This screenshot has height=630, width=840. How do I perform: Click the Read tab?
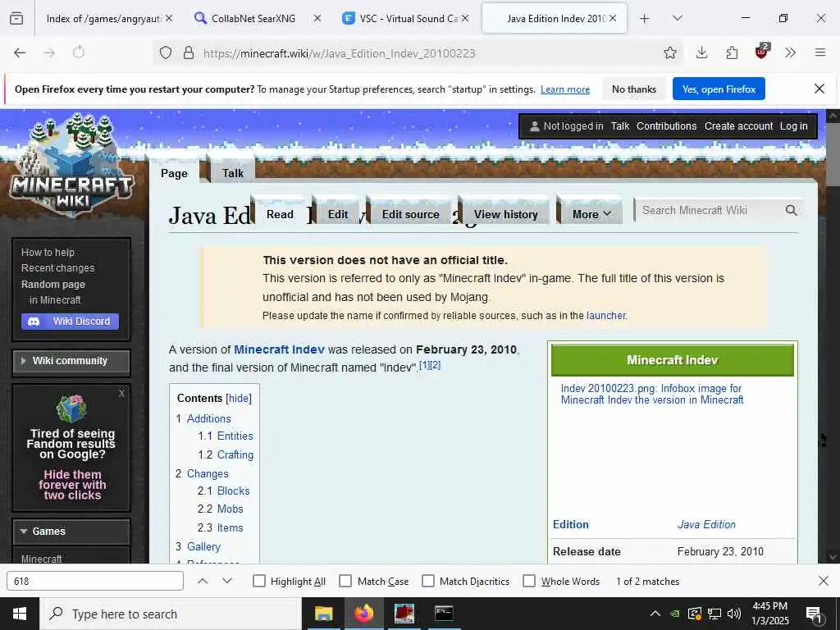point(280,214)
